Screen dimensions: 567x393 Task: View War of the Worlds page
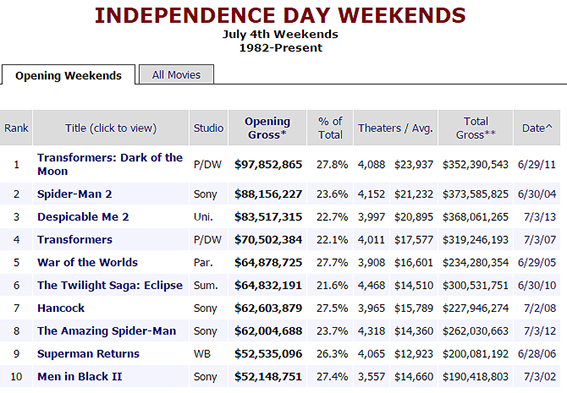coord(88,262)
